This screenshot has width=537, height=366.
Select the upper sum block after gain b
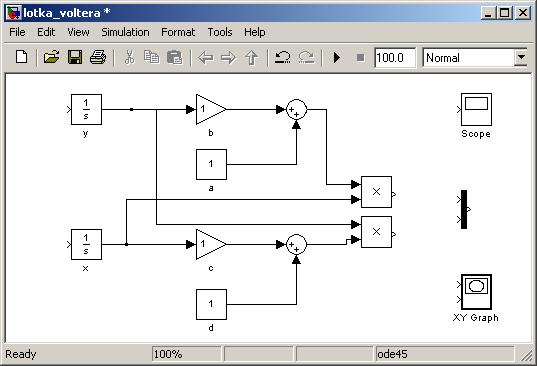tap(296, 110)
